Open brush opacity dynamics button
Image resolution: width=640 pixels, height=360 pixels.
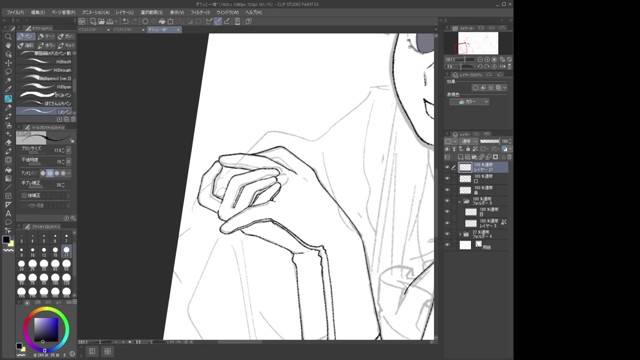pyautogui.click(x=69, y=162)
